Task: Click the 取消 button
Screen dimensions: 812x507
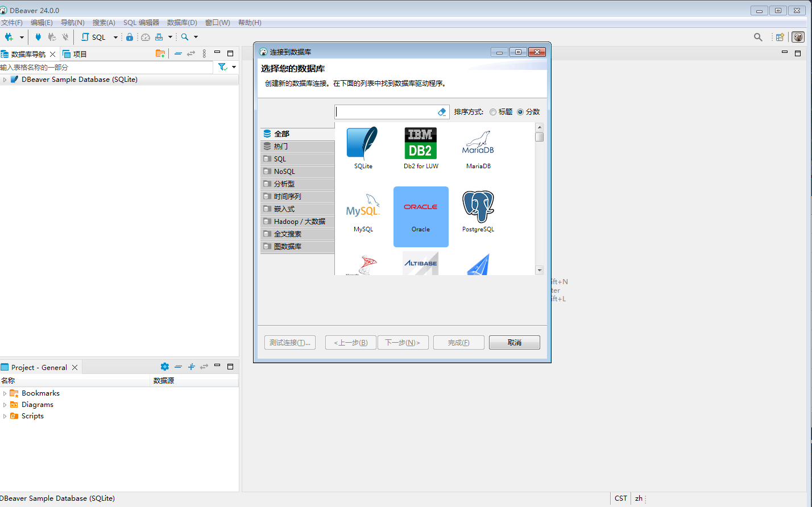Action: coord(515,343)
